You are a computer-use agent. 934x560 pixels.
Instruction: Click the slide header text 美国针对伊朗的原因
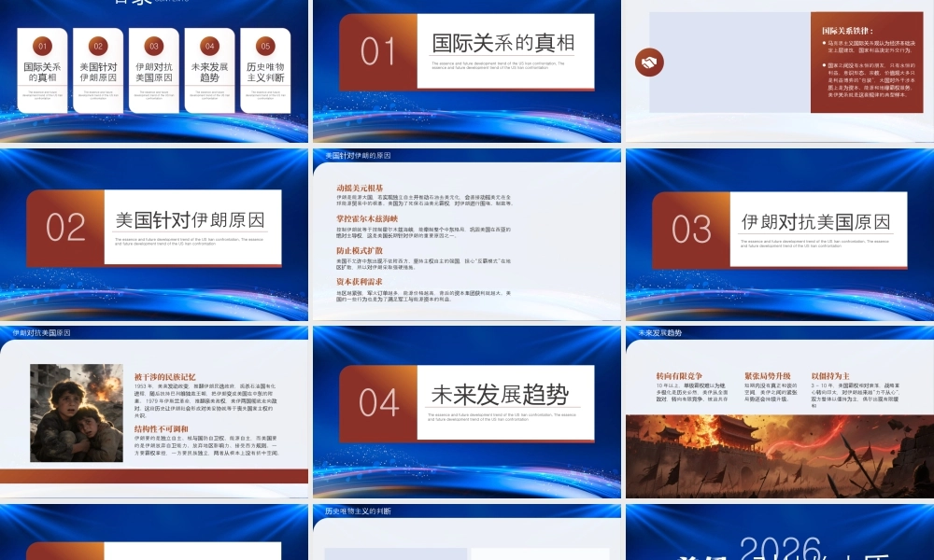[358, 155]
